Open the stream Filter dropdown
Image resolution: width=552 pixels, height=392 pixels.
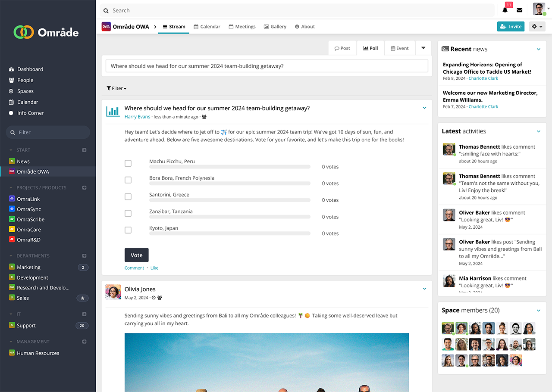[x=116, y=88]
